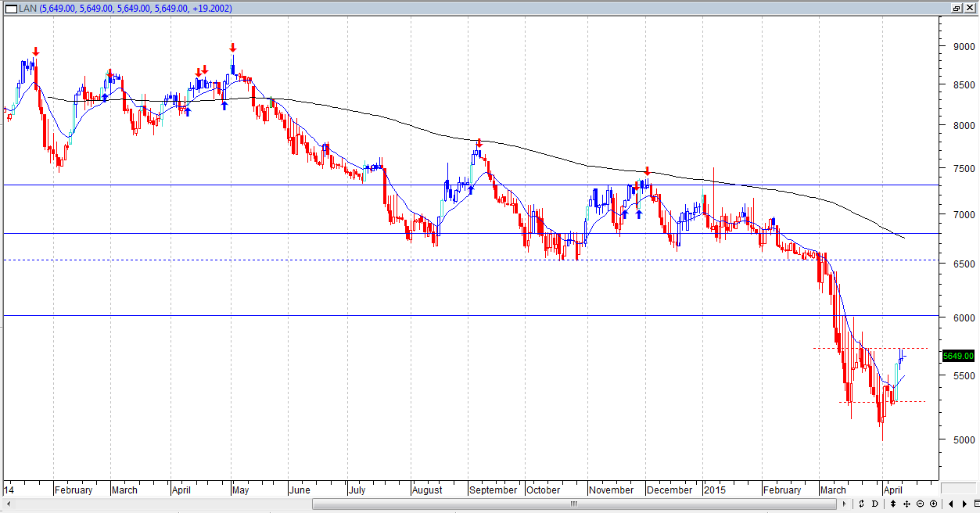The width and height of the screenshot is (980, 513).
Task: Step chart forward with the solid right triangle
Action: click(964, 504)
